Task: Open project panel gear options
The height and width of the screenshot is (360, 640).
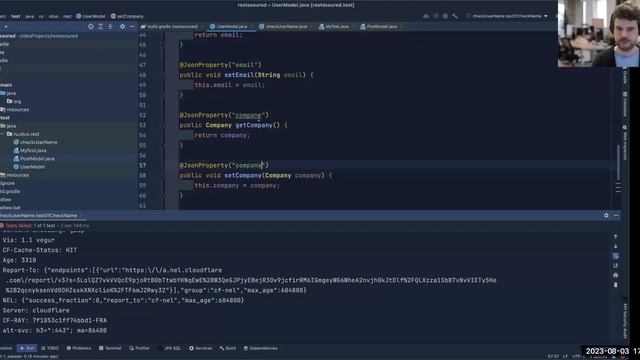Action: pyautogui.click(x=122, y=27)
